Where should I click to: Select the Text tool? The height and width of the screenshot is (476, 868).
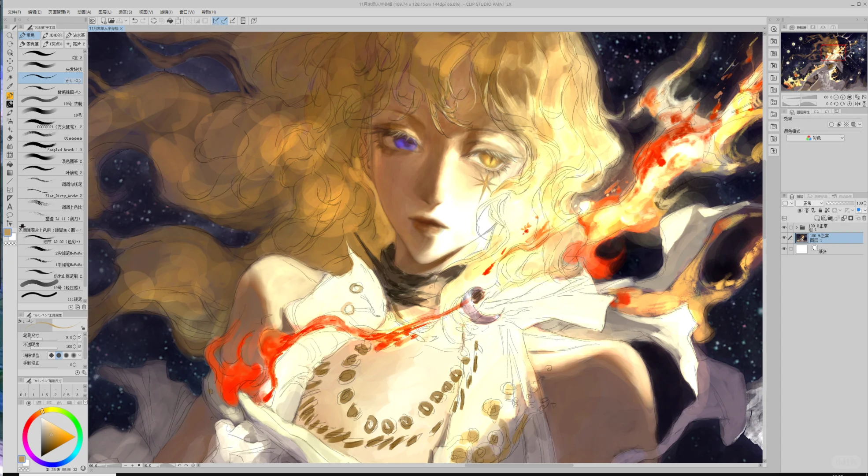10,207
